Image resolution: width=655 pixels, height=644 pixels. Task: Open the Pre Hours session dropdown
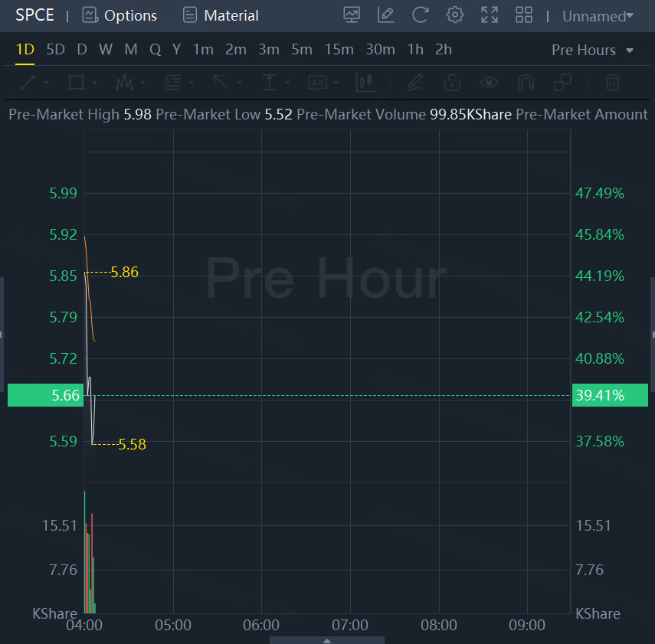(592, 50)
